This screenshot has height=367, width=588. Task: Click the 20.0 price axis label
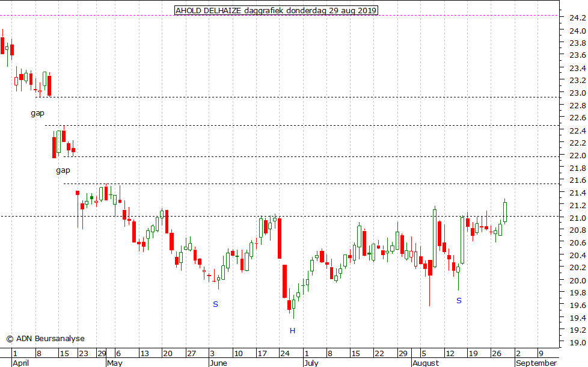[x=578, y=281]
